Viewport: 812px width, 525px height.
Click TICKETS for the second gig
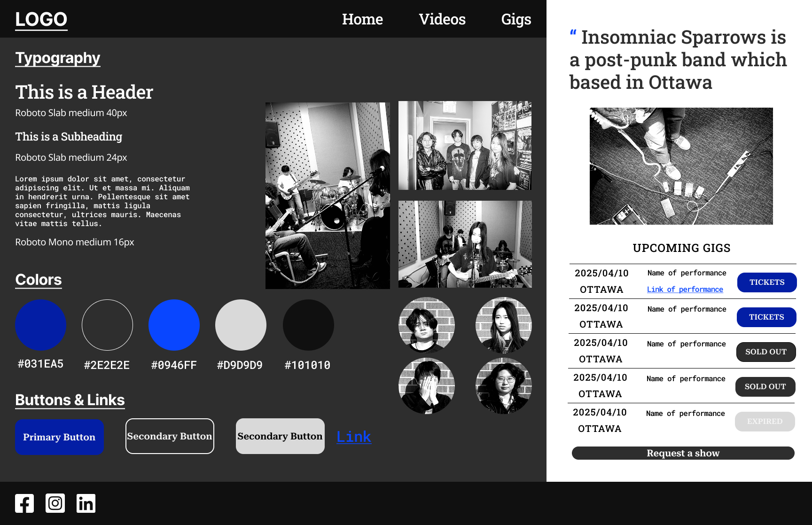pyautogui.click(x=766, y=317)
